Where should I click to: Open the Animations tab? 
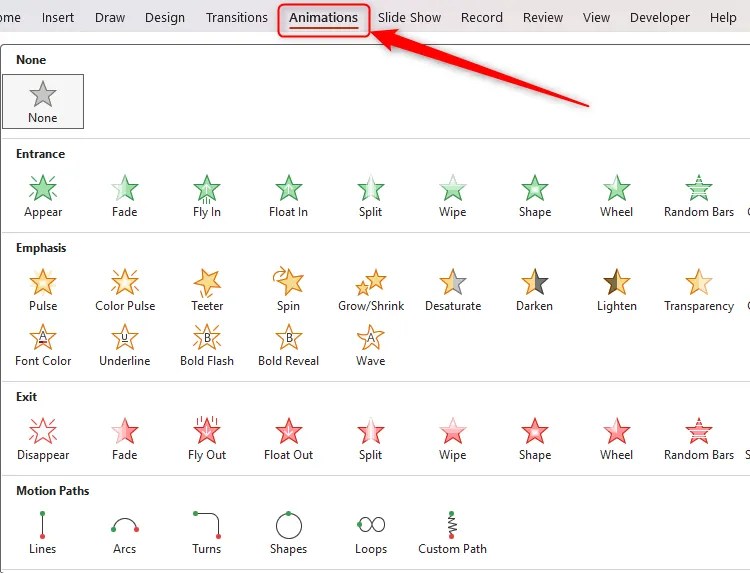coord(323,18)
